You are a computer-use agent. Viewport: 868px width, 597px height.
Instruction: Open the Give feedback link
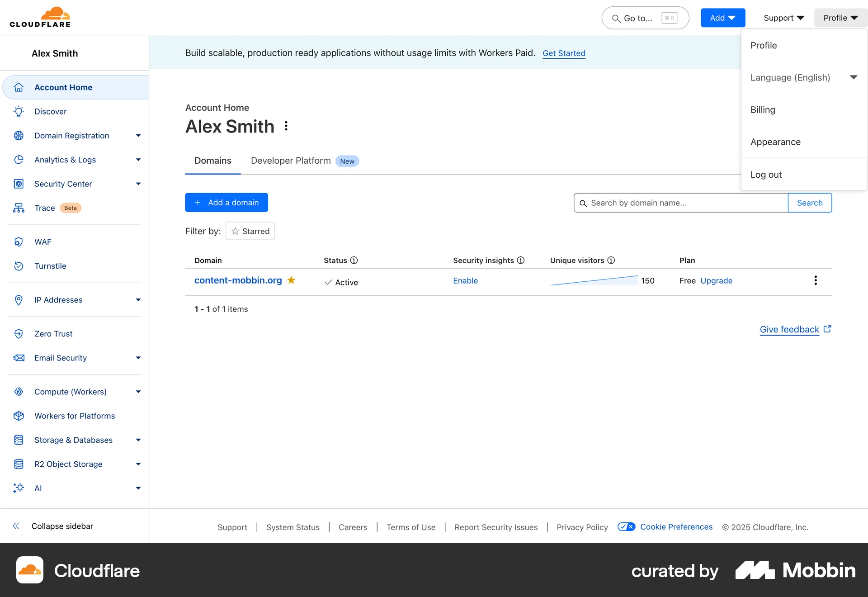click(x=789, y=329)
